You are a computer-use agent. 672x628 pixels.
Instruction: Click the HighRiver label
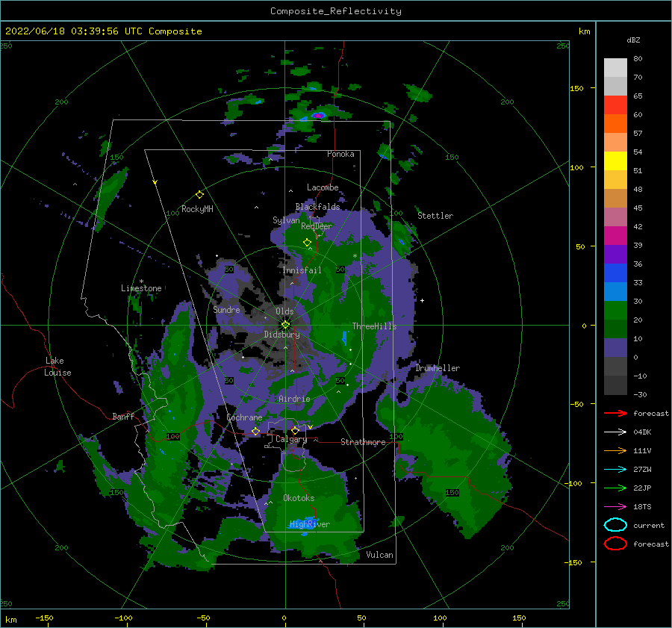[310, 524]
